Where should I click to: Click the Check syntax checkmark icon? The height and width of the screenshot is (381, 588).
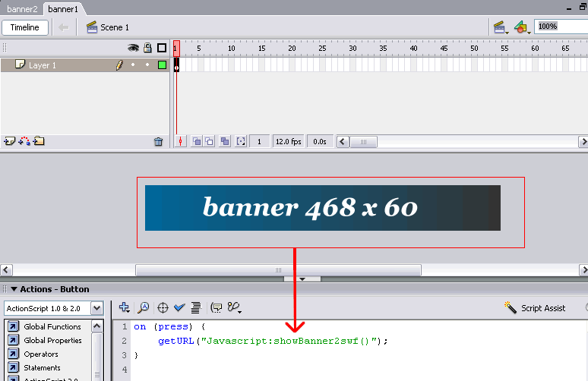(x=179, y=308)
